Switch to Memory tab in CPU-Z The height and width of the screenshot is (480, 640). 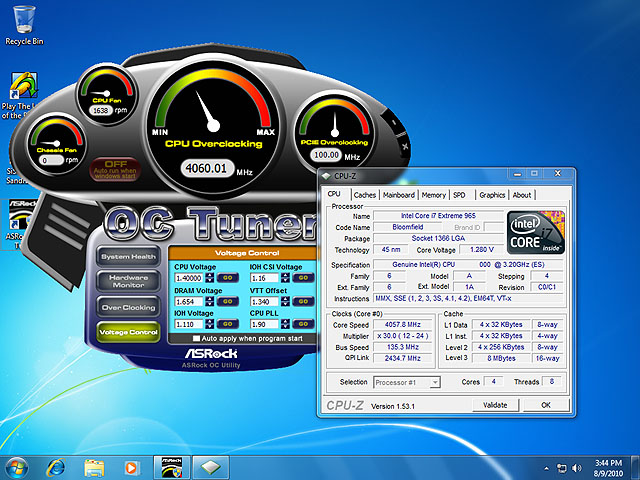(433, 195)
